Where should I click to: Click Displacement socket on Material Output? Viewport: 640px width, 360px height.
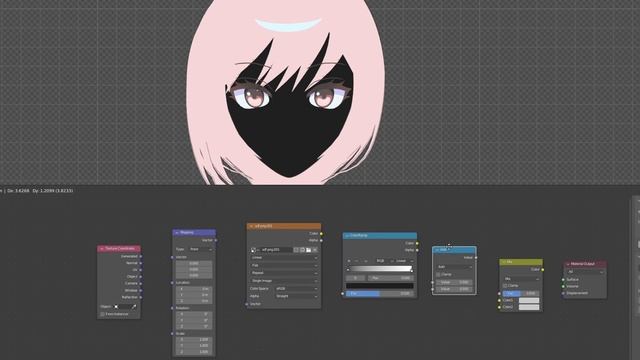point(563,293)
